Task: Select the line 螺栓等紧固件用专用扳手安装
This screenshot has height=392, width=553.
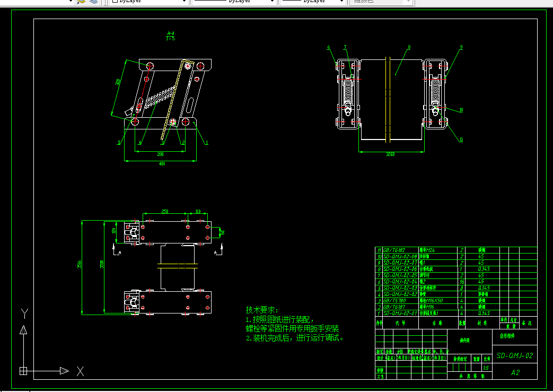Action: coord(292,328)
